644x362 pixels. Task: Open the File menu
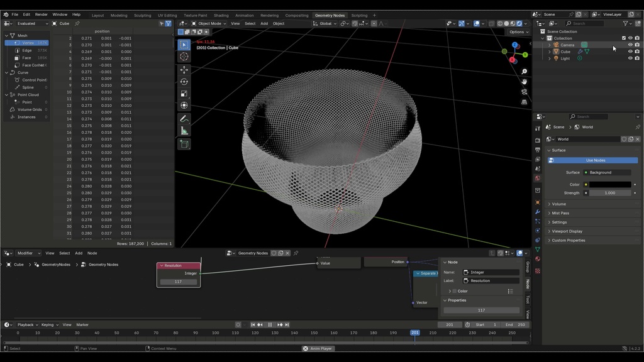[15, 14]
